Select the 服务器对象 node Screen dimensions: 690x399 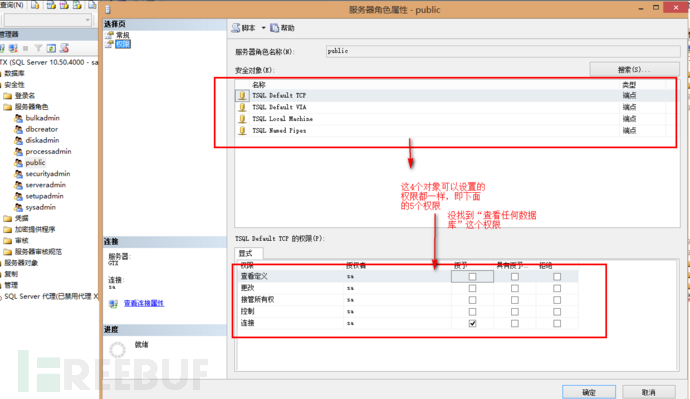21,263
